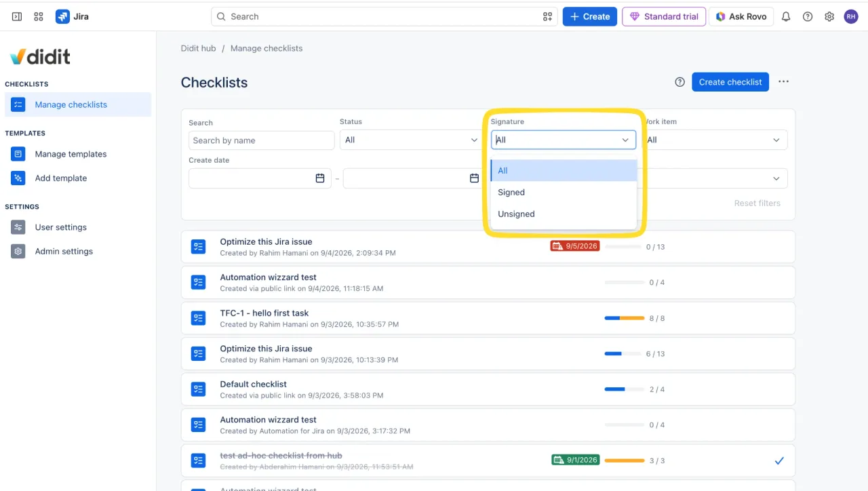Click the User settings sidebar icon

[18, 227]
